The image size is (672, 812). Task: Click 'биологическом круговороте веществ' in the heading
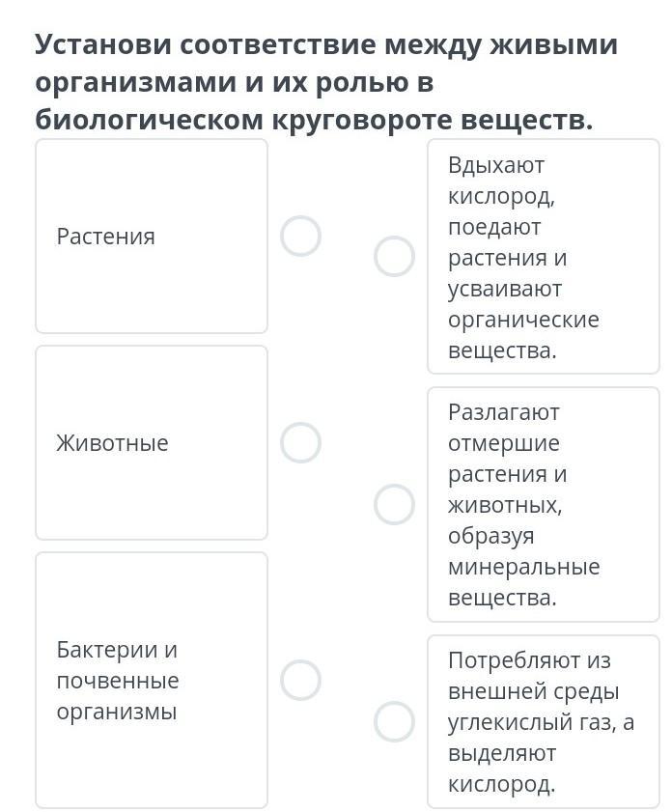tap(313, 120)
